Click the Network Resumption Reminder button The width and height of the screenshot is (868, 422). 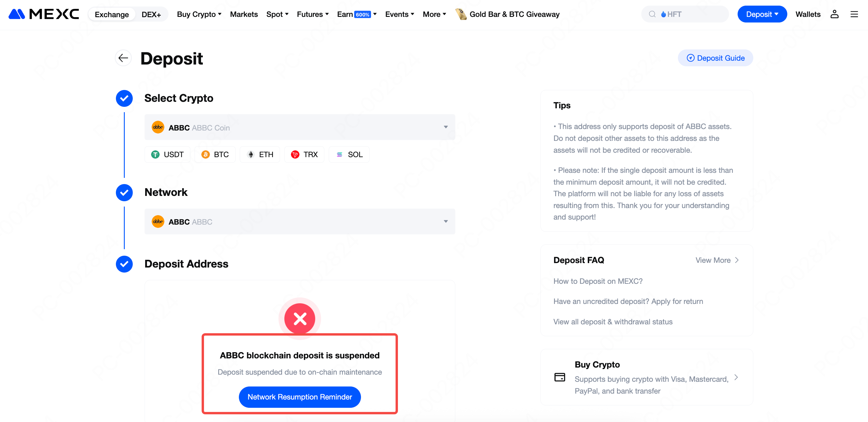coord(299,397)
